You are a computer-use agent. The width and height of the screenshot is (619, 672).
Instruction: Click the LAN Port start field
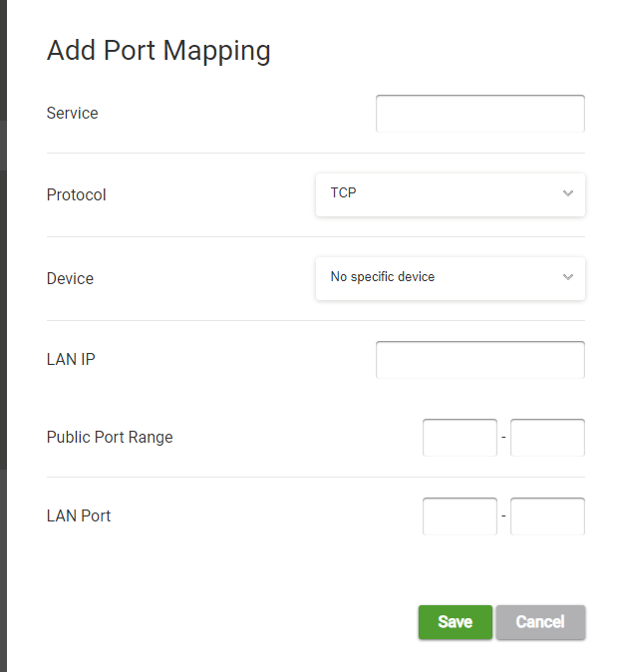460,516
